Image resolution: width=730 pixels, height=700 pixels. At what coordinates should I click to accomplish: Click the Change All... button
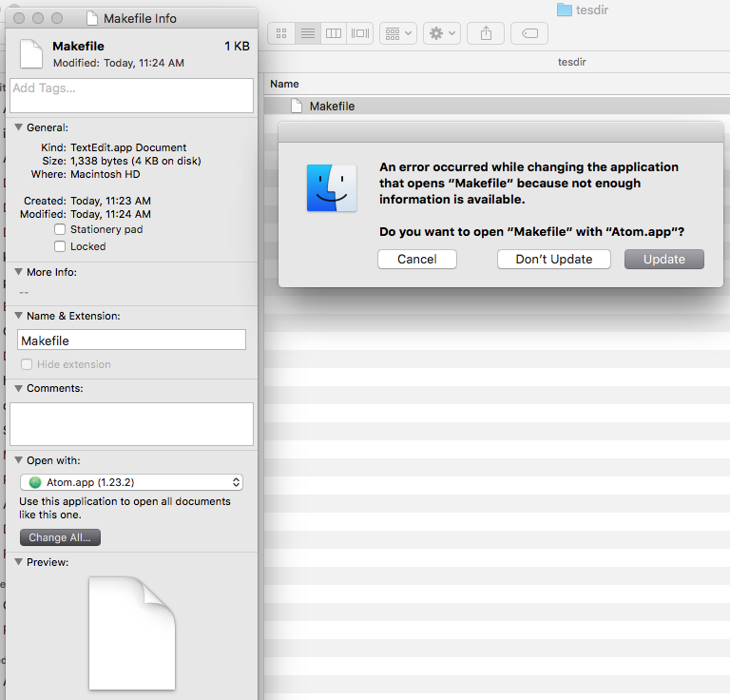(60, 537)
